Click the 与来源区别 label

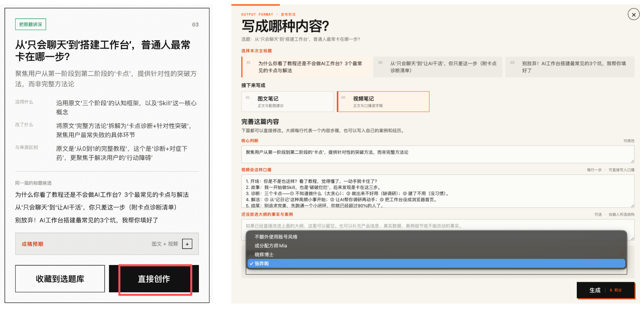coord(27,147)
